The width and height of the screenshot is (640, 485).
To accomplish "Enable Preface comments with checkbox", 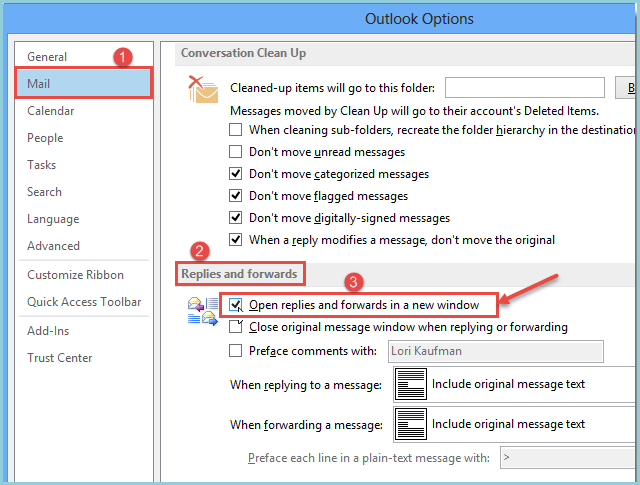I will click(236, 351).
